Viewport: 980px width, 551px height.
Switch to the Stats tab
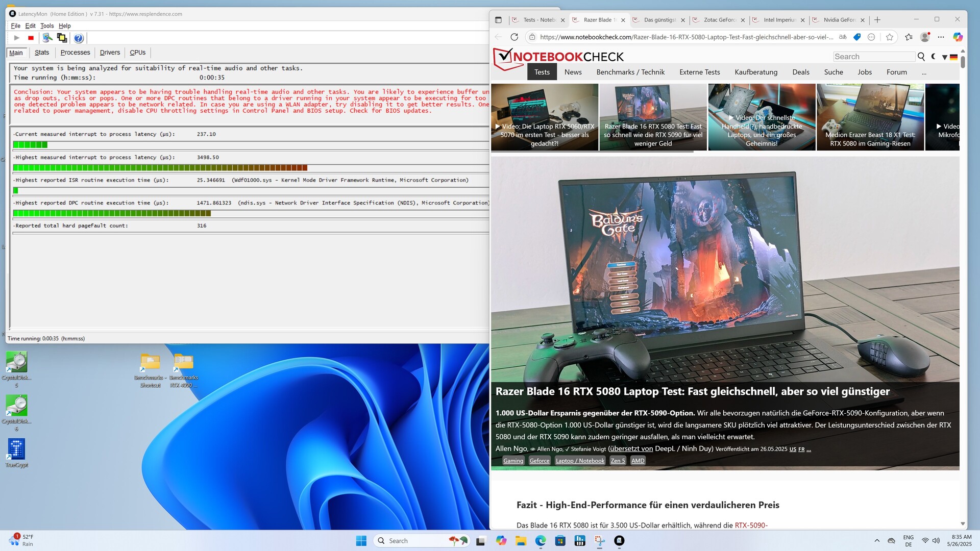[42, 53]
